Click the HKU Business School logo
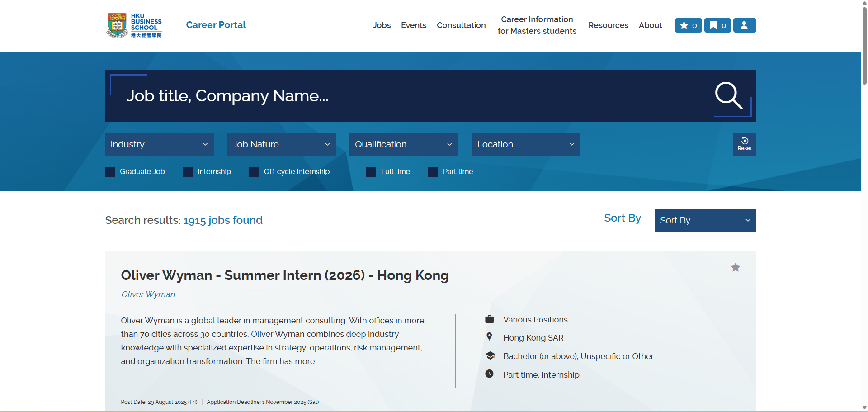The height and width of the screenshot is (412, 868). [134, 25]
